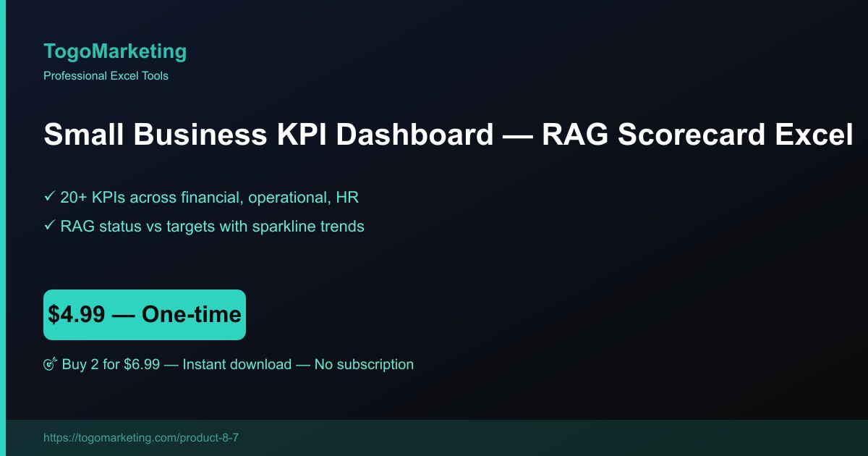The height and width of the screenshot is (456, 868).
Task: Click the "Professional Excel Tools" tagline
Action: (x=106, y=75)
